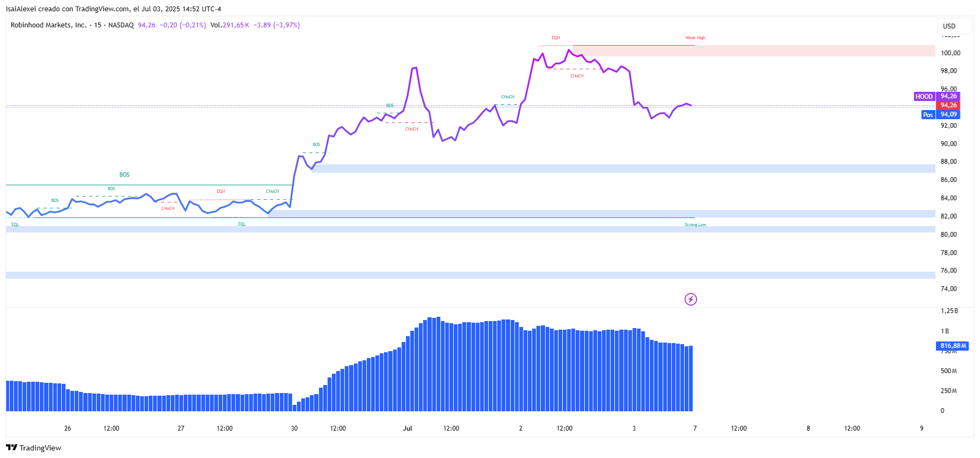Click the 98,00 price axis level
980x458 pixels.
tap(949, 71)
